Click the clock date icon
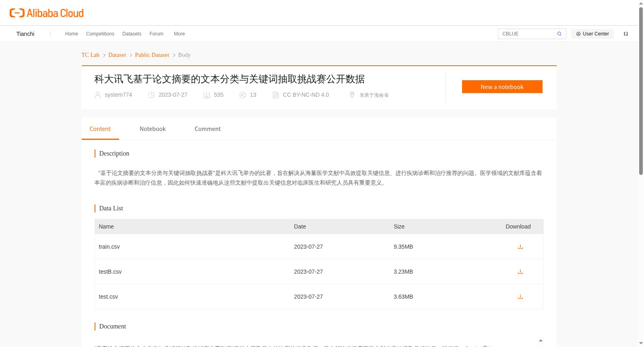Viewport: 644px width, 347px height. tap(151, 95)
